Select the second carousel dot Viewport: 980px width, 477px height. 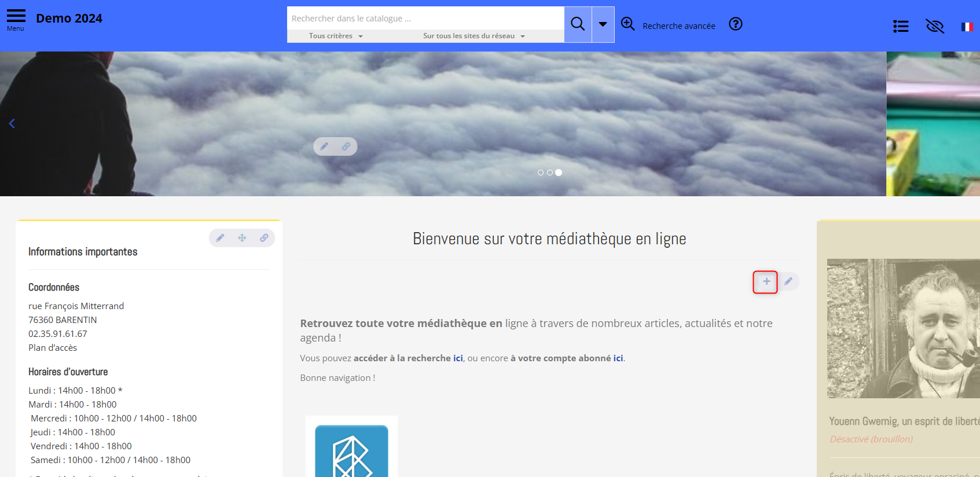point(549,173)
